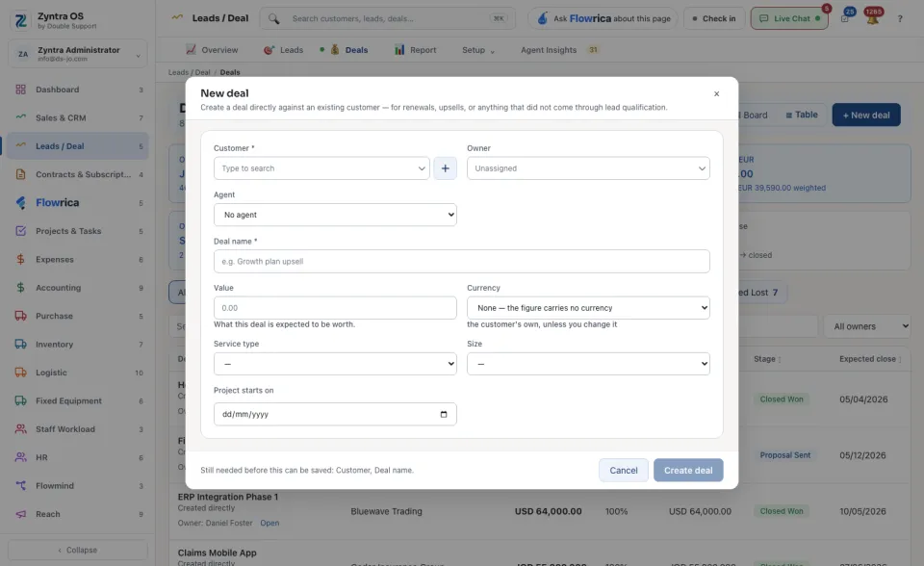Close the New deal dialog
Screen dimensions: 924x566
pyautogui.click(x=716, y=93)
